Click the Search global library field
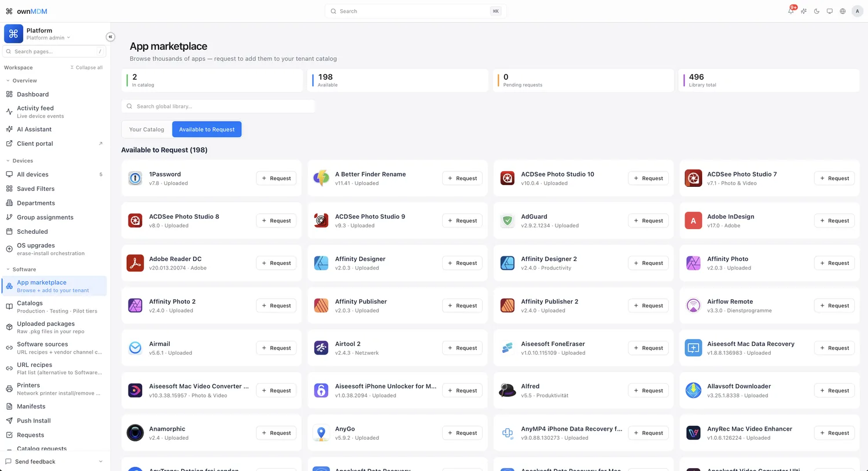The image size is (868, 471). point(218,106)
